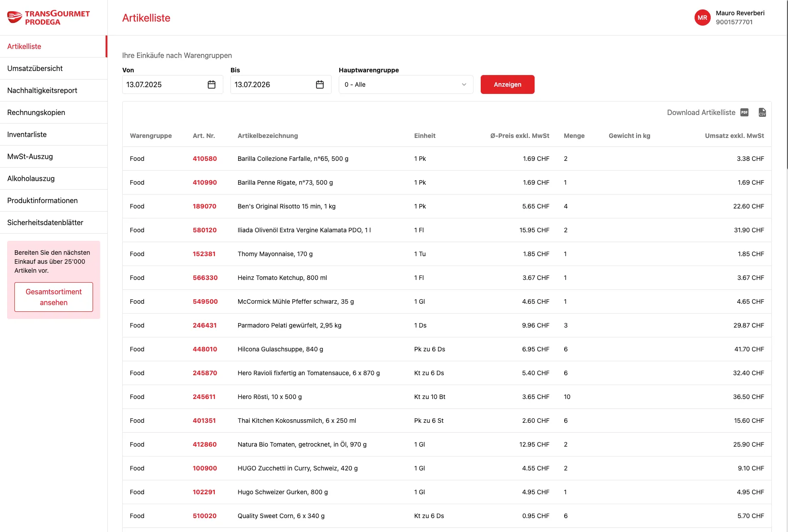788x532 pixels.
Task: Open article number 412860
Action: (x=204, y=444)
